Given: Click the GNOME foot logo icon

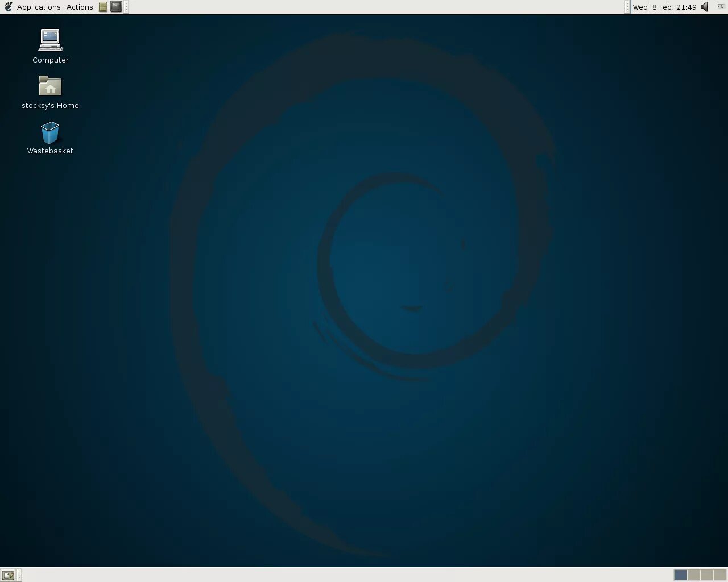Looking at the screenshot, I should pyautogui.click(x=8, y=7).
